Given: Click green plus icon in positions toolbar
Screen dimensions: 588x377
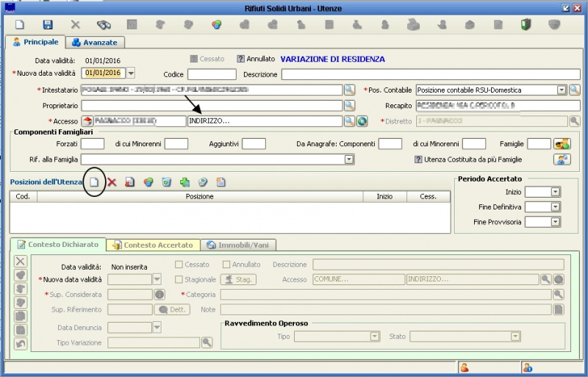Looking at the screenshot, I should [184, 182].
